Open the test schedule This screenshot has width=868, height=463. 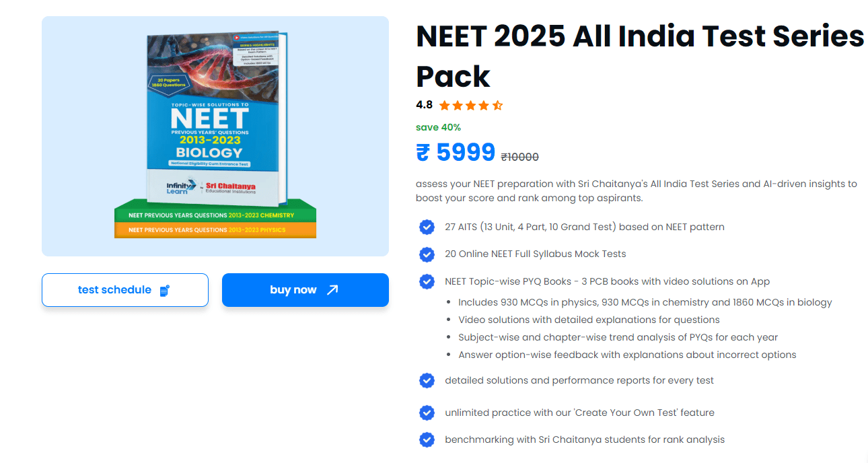(114, 290)
